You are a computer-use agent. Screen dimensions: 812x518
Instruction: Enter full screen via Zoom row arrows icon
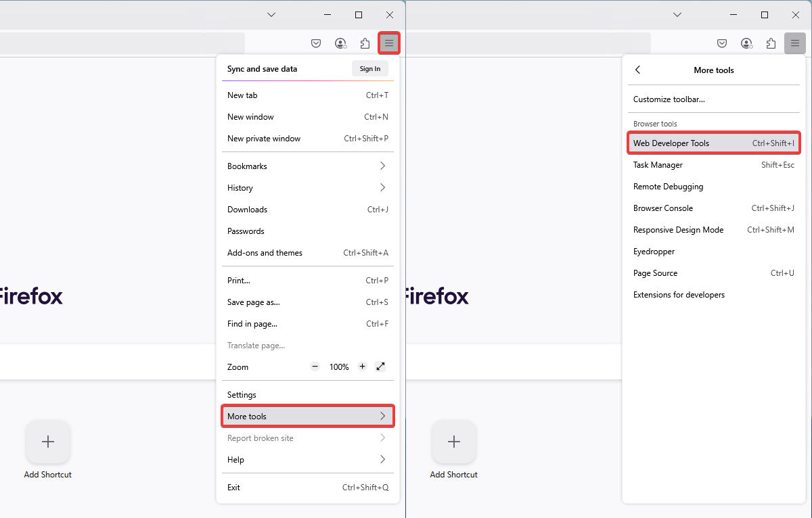click(x=380, y=367)
